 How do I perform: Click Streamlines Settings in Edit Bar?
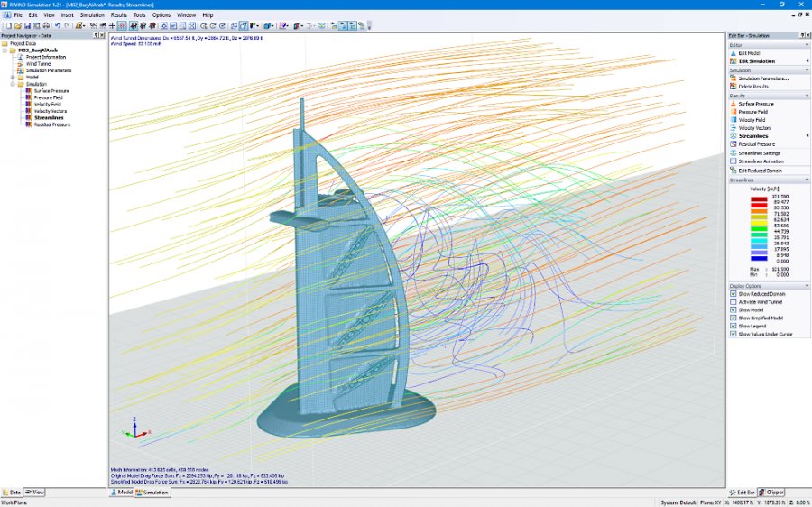click(759, 153)
